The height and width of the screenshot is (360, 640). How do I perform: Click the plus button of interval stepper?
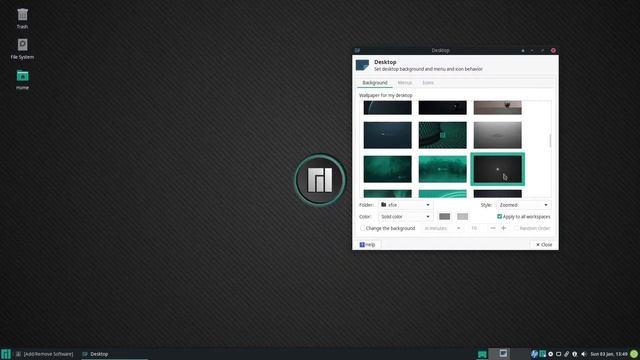click(x=503, y=228)
